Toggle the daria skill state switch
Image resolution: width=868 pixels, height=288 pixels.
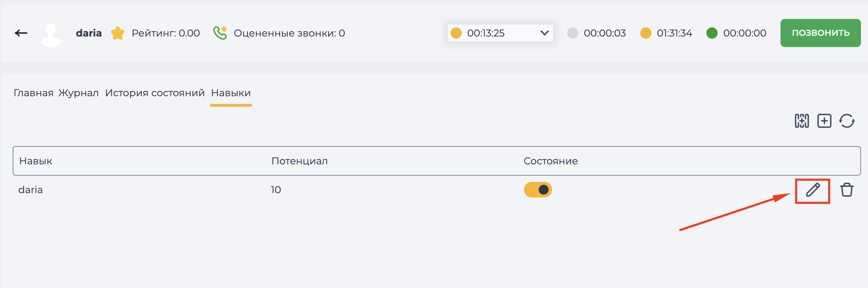coord(538,190)
